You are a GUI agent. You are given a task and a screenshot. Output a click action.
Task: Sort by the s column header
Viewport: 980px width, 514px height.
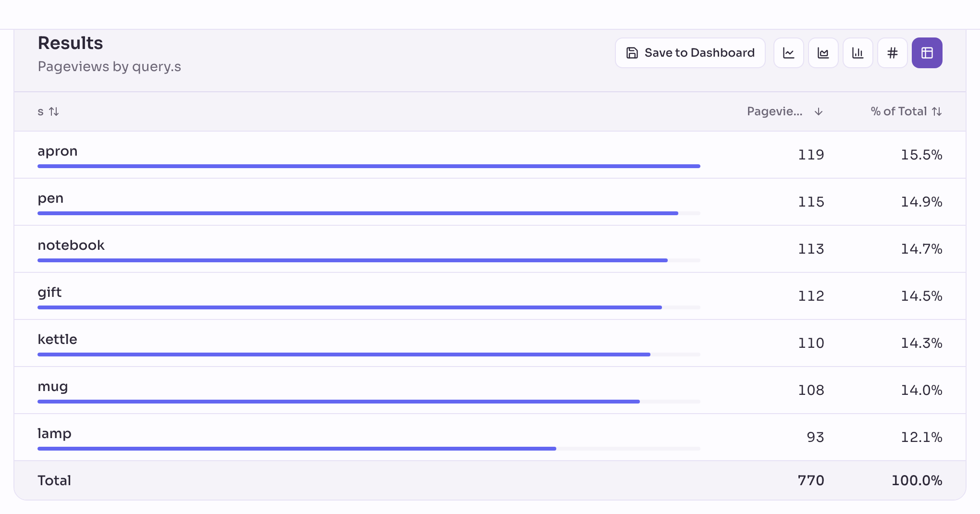click(x=48, y=111)
